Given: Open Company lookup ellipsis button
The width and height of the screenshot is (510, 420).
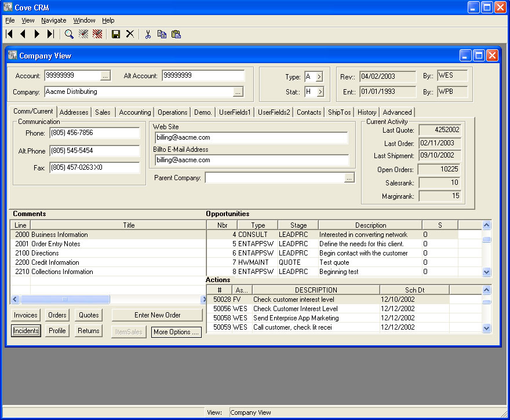Looking at the screenshot, I should point(238,92).
